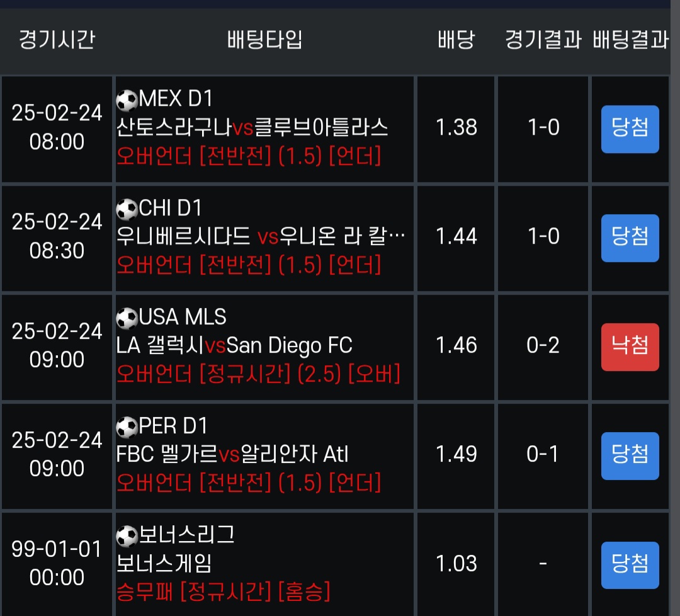The height and width of the screenshot is (616, 680).
Task: Click the red 낙첨 badge for LA 갤럭시 match
Action: 630,346
